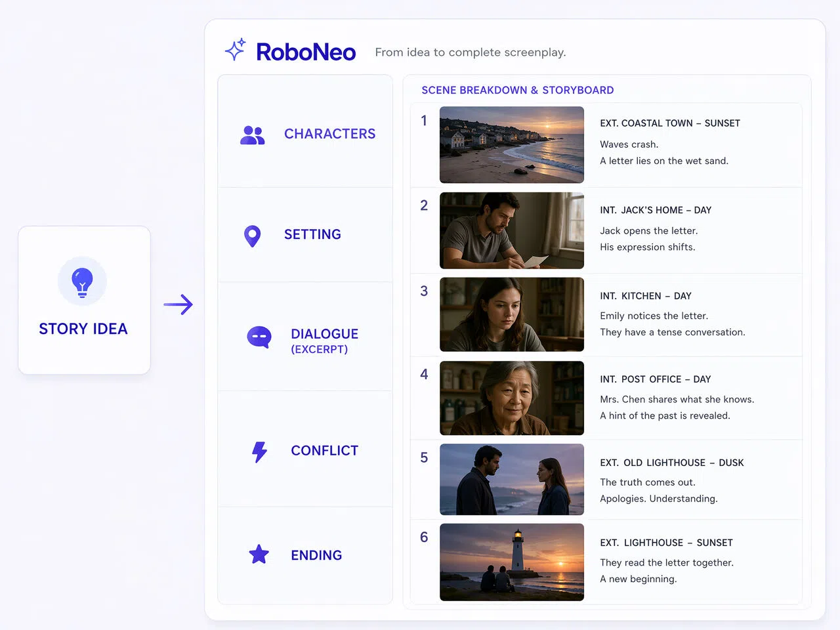Click the Ending star icon
Image resolution: width=840 pixels, height=630 pixels.
(x=259, y=555)
